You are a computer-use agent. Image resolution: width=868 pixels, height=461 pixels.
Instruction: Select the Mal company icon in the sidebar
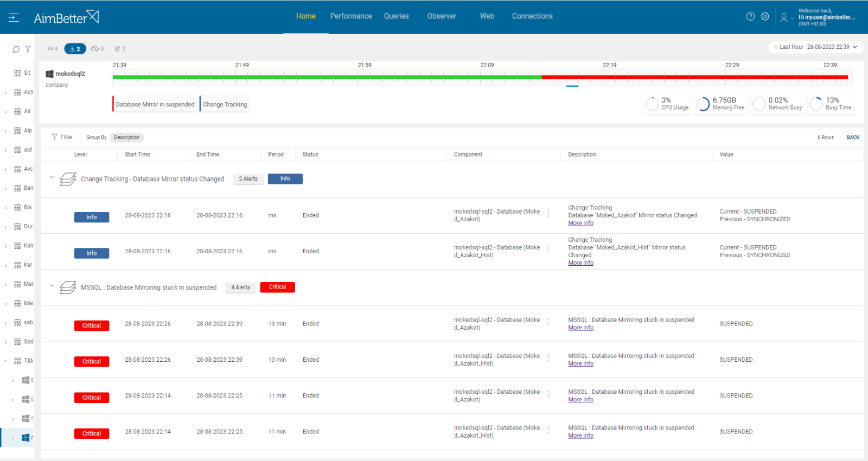[17, 284]
